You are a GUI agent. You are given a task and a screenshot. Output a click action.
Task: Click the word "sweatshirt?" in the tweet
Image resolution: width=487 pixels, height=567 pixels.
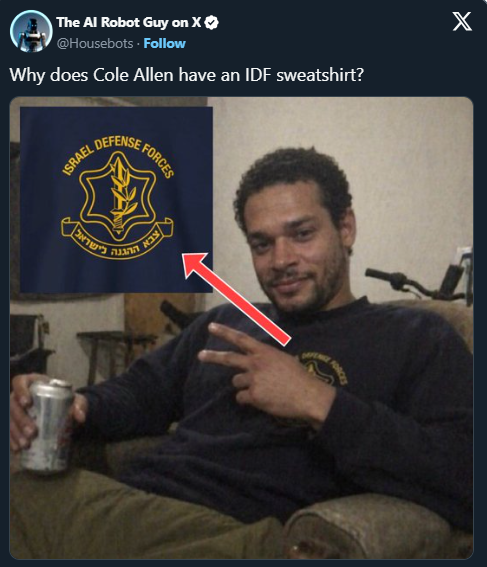320,75
